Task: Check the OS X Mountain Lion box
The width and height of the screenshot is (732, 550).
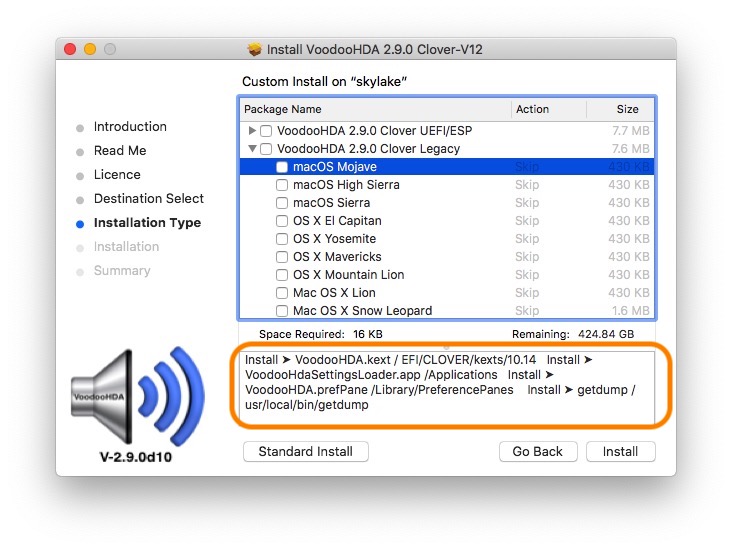Action: coord(282,275)
